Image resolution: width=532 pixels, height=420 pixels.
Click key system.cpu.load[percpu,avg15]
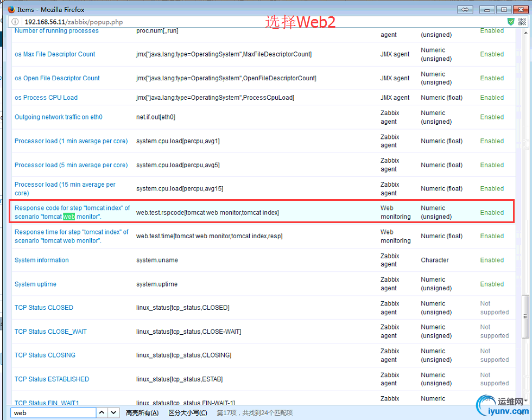(180, 189)
